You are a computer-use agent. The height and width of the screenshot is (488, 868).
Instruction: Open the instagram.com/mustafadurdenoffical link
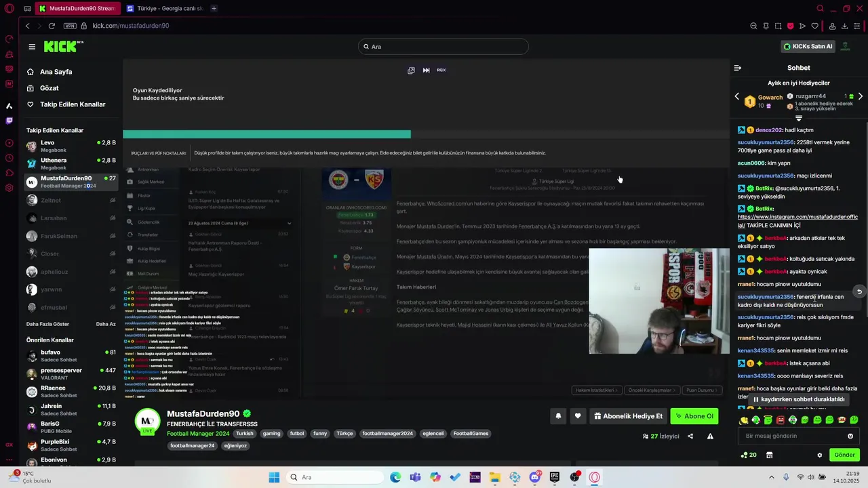[797, 221]
